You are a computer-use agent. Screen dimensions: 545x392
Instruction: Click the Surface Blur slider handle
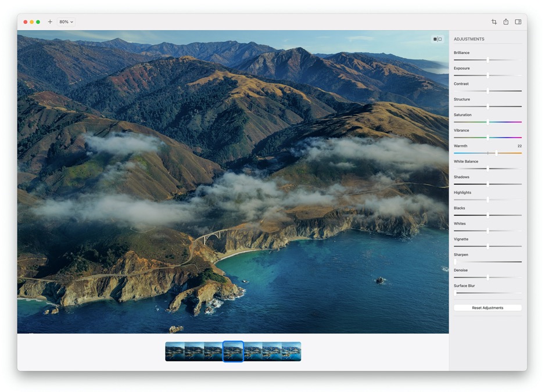click(456, 293)
